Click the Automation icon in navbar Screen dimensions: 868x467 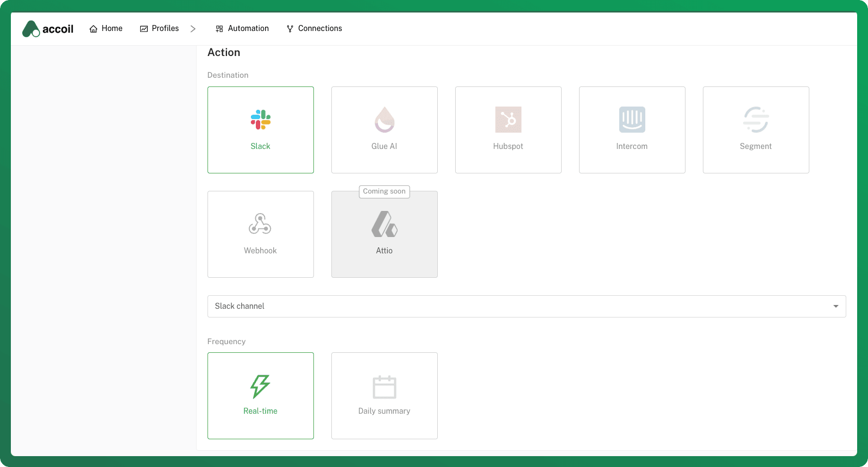coord(219,29)
